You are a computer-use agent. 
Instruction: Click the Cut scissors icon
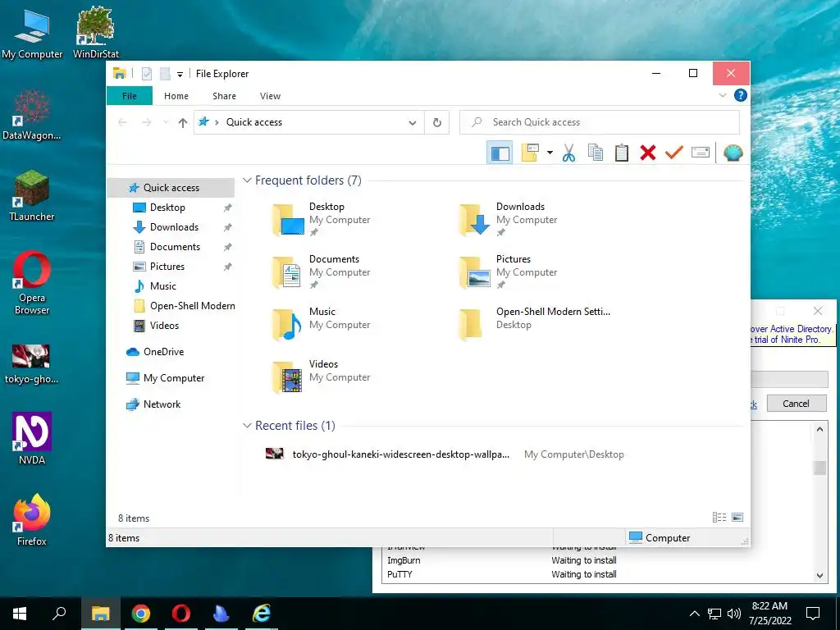pos(569,153)
